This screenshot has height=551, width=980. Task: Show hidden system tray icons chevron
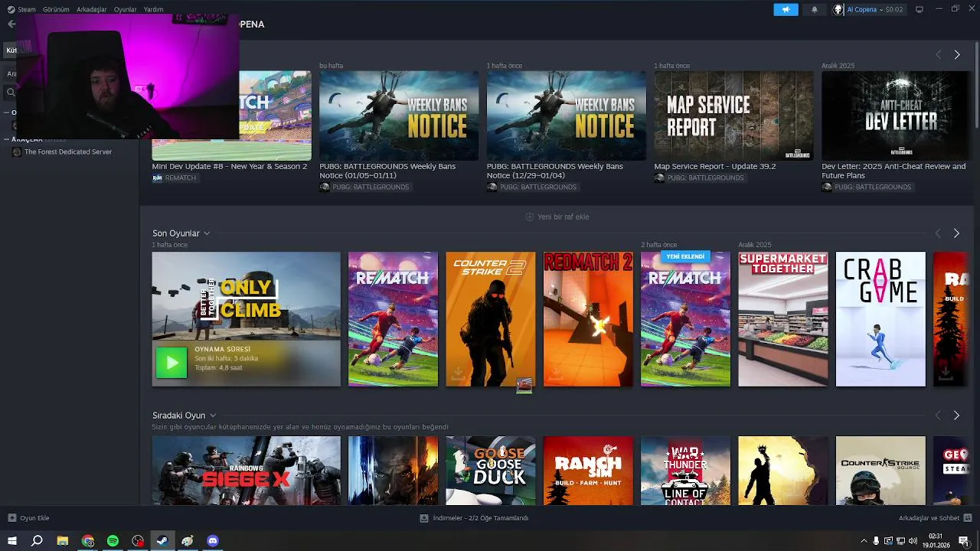coord(864,541)
